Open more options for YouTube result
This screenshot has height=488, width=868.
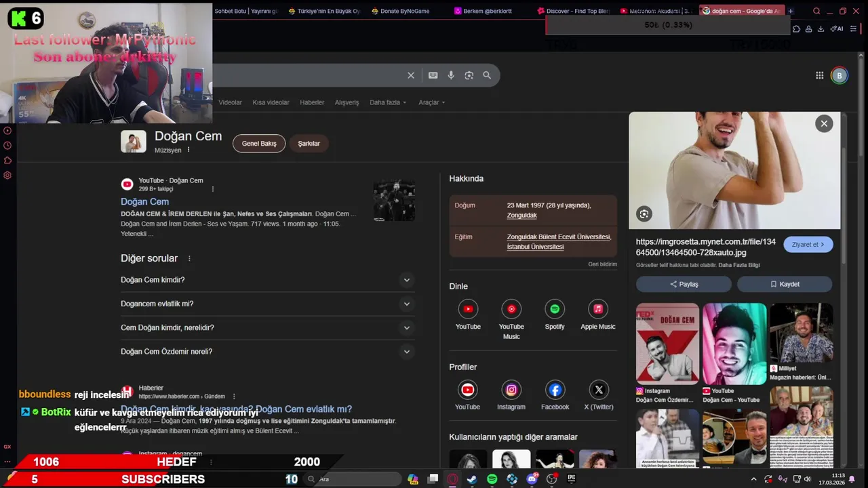click(x=213, y=189)
